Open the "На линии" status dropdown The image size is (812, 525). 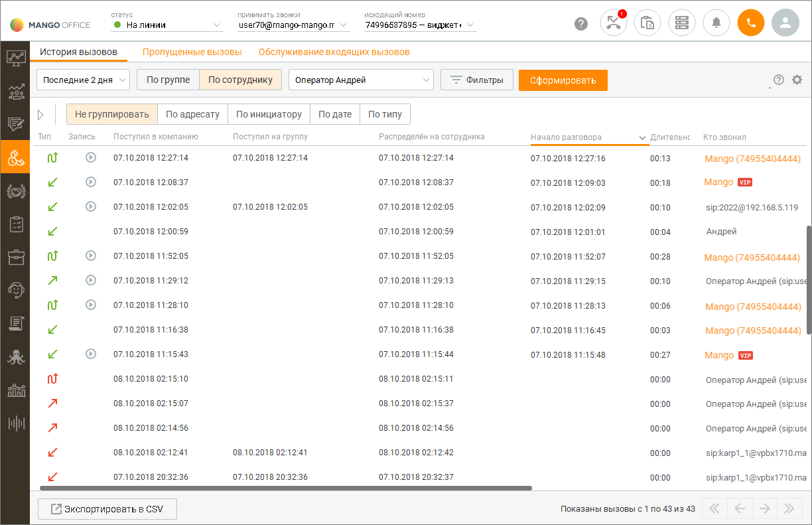point(168,25)
